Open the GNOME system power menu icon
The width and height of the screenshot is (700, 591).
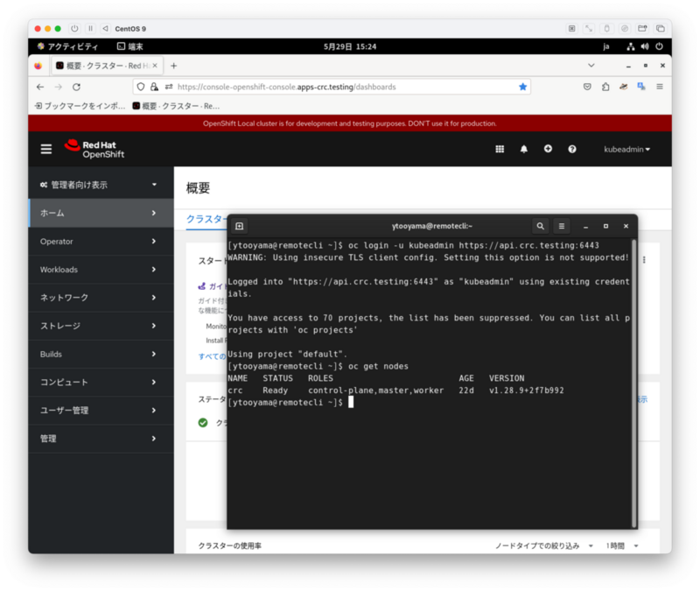point(659,46)
